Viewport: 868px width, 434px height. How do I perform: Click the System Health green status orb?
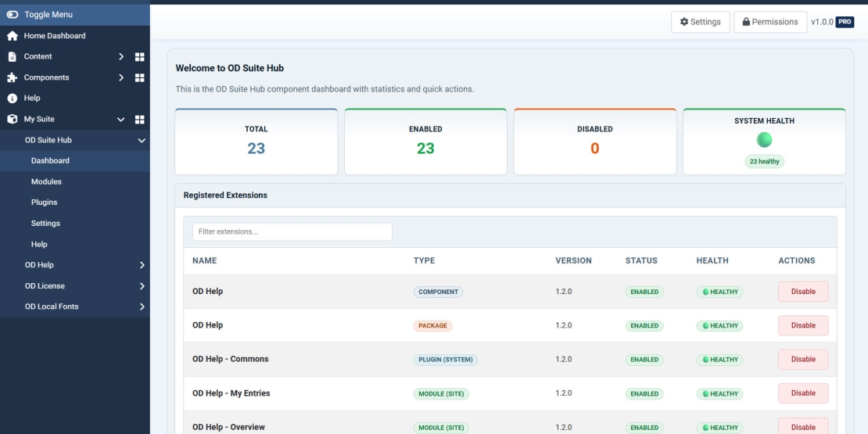[x=764, y=139]
